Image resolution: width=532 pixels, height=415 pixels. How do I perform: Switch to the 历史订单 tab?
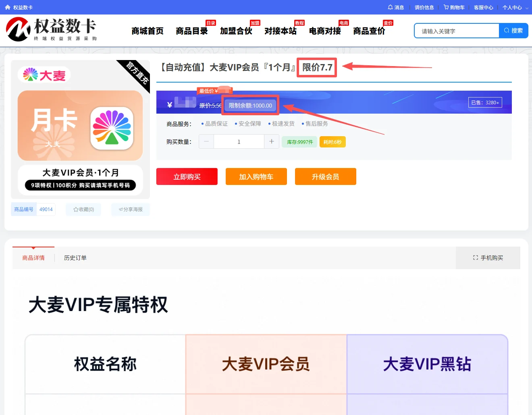75,258
